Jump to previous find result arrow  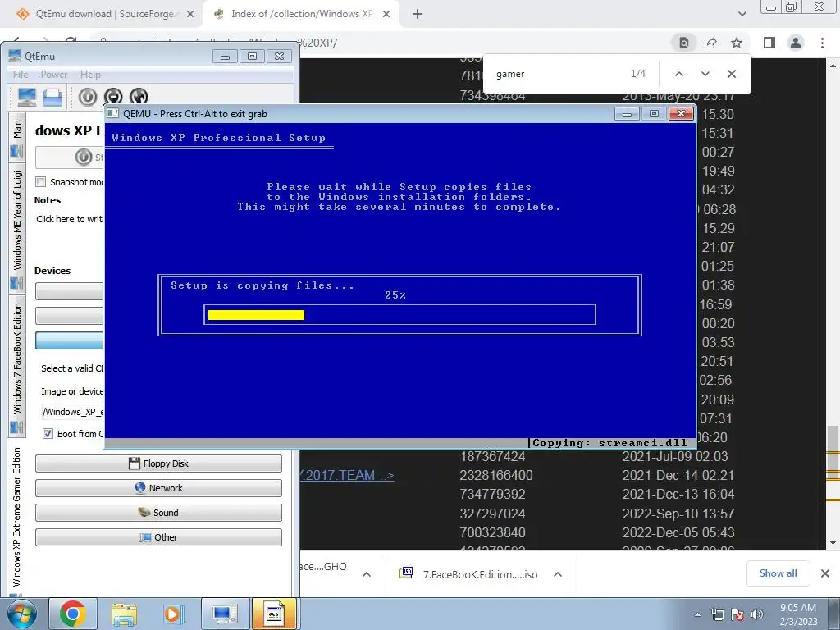click(x=678, y=74)
